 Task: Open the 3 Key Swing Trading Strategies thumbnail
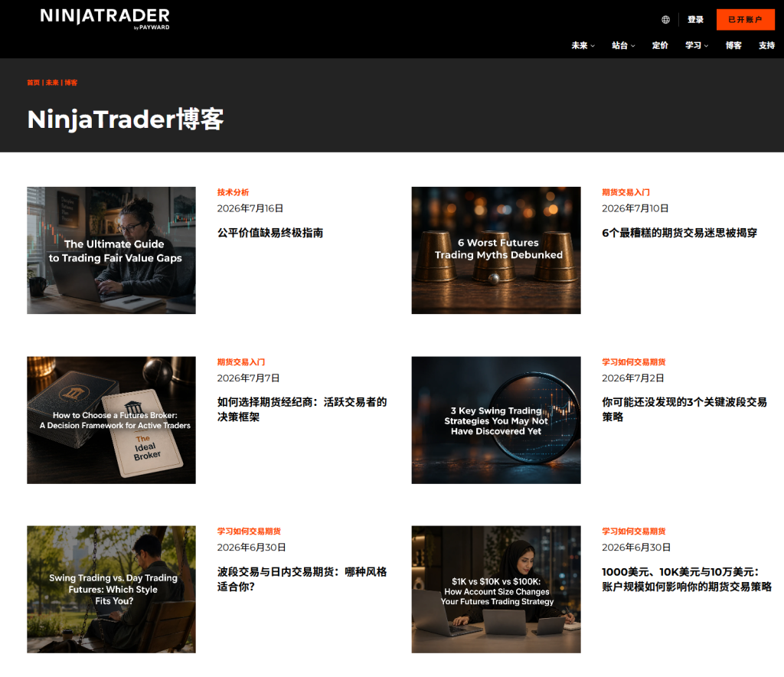tap(496, 420)
